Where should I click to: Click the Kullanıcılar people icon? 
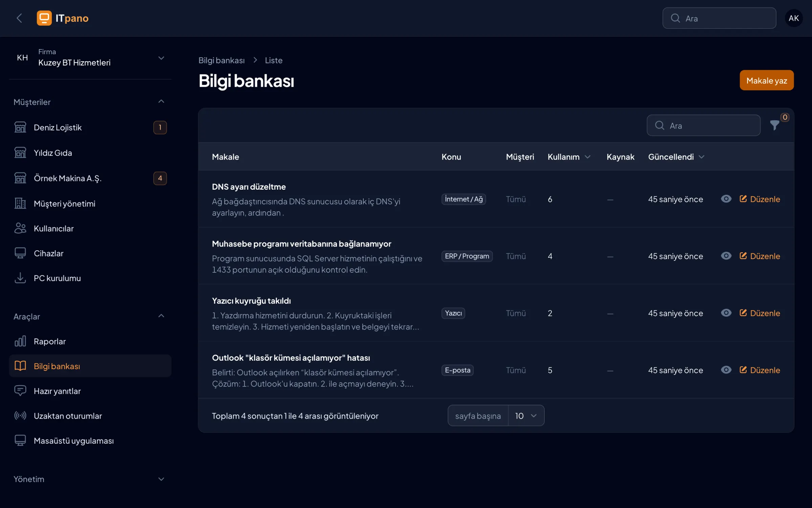(20, 228)
